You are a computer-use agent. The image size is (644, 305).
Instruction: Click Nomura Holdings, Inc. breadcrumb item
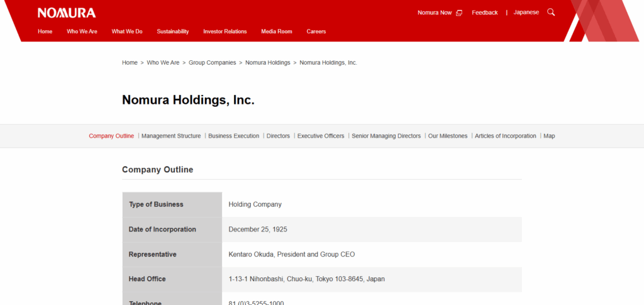coord(328,63)
